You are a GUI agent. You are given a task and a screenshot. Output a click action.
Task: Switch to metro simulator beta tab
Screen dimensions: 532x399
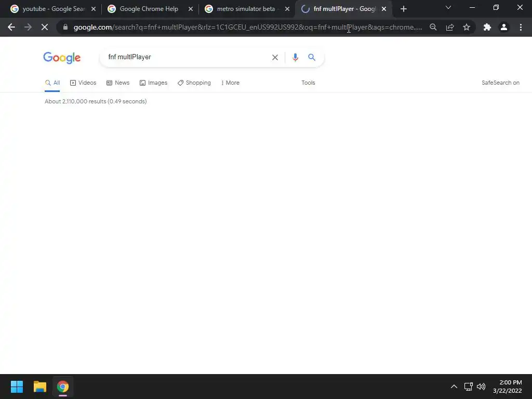[x=245, y=9]
